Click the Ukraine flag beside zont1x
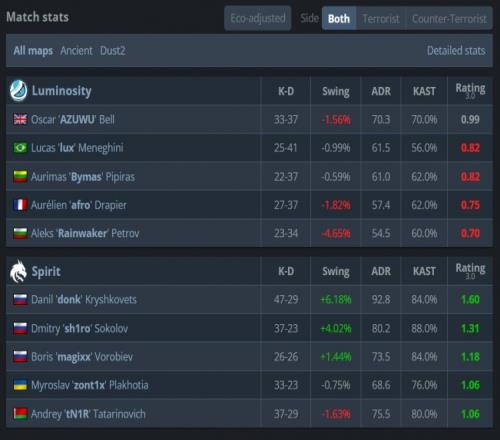This screenshot has height=440, width=500. point(20,385)
